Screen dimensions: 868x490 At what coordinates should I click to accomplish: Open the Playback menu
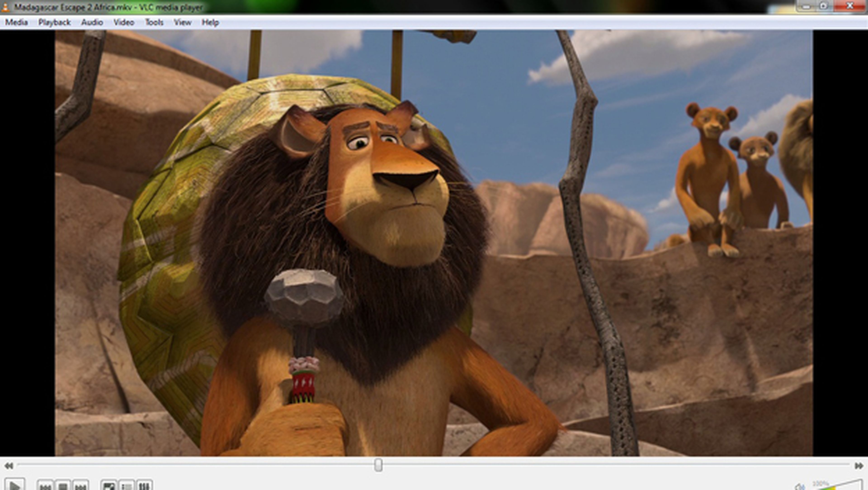pos(54,22)
